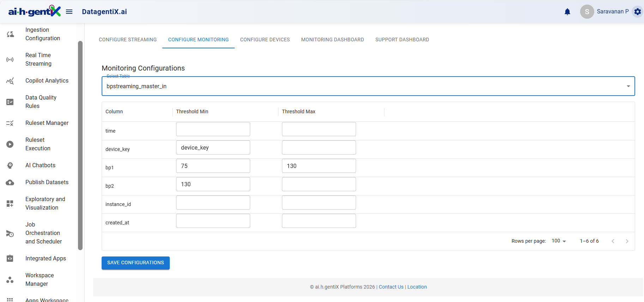Open the Contact Us link
644x302 pixels.
tap(391, 287)
